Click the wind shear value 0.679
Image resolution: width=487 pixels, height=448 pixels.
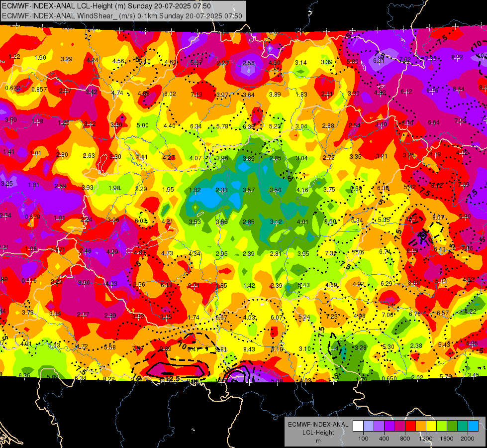(32, 217)
